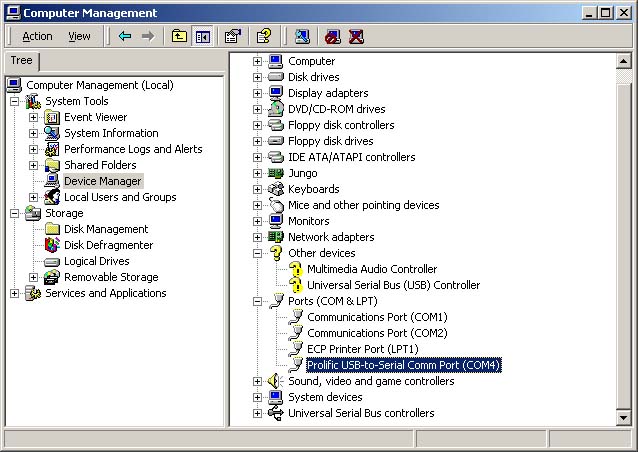638x452 pixels.
Task: Select Disk Management in the tree
Action: (x=106, y=229)
